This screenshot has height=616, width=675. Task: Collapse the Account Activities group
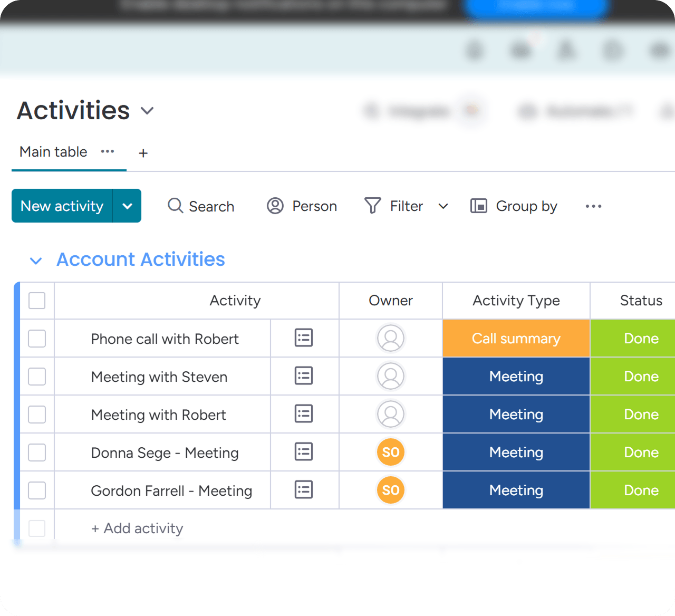click(36, 261)
